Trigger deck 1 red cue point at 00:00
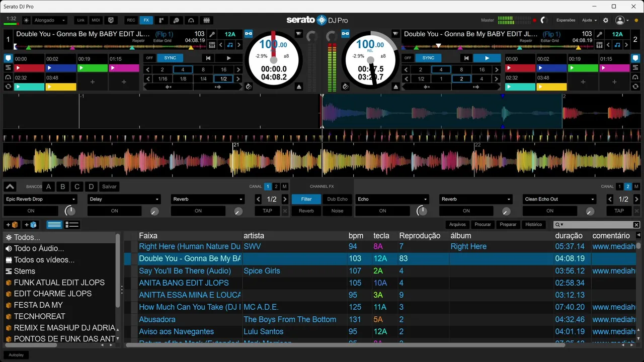 [30, 68]
